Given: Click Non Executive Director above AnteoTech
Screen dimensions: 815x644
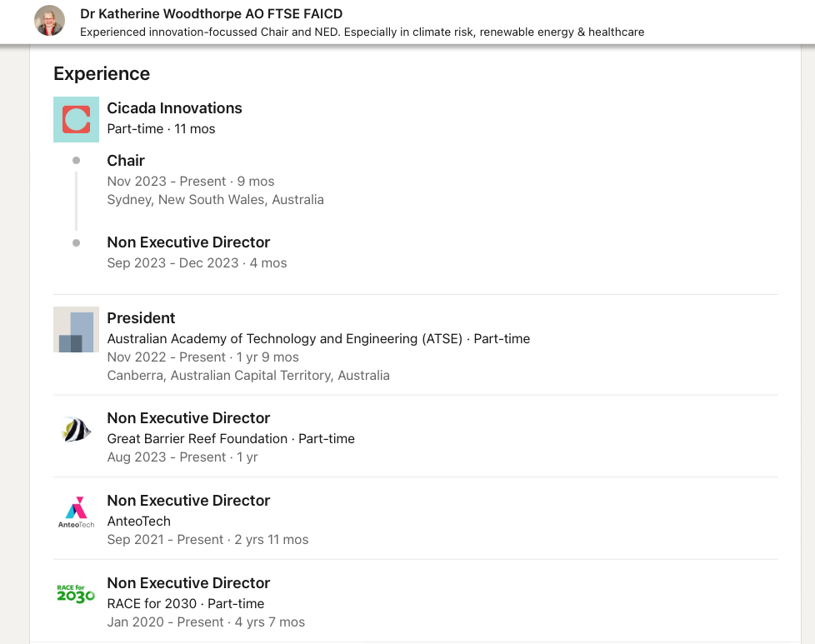Looking at the screenshot, I should tap(188, 501).
